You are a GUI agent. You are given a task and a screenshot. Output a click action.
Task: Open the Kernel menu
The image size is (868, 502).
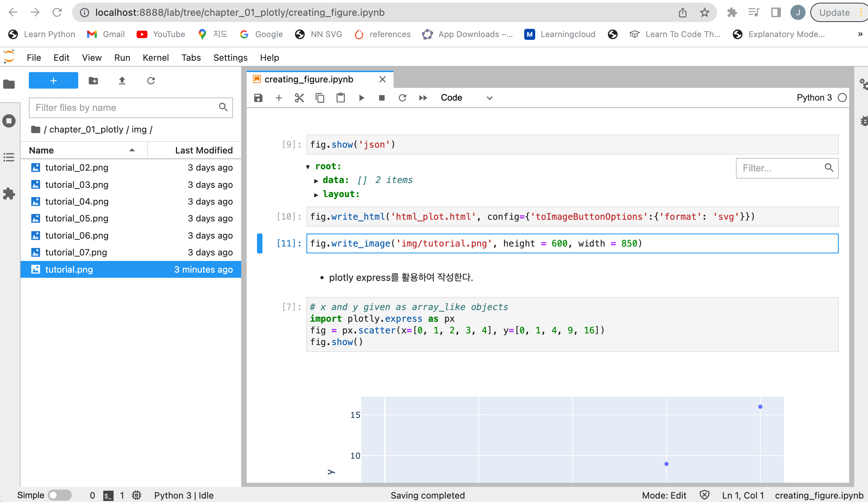pyautogui.click(x=156, y=58)
